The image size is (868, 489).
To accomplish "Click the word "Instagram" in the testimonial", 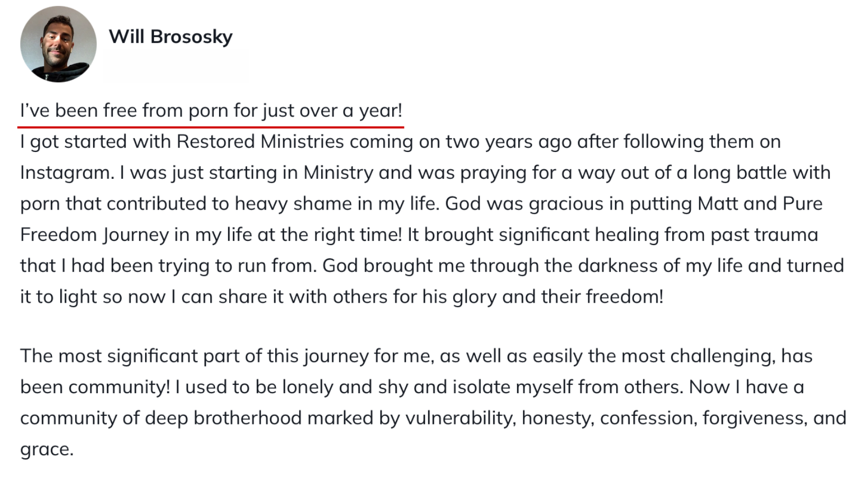I will point(65,173).
